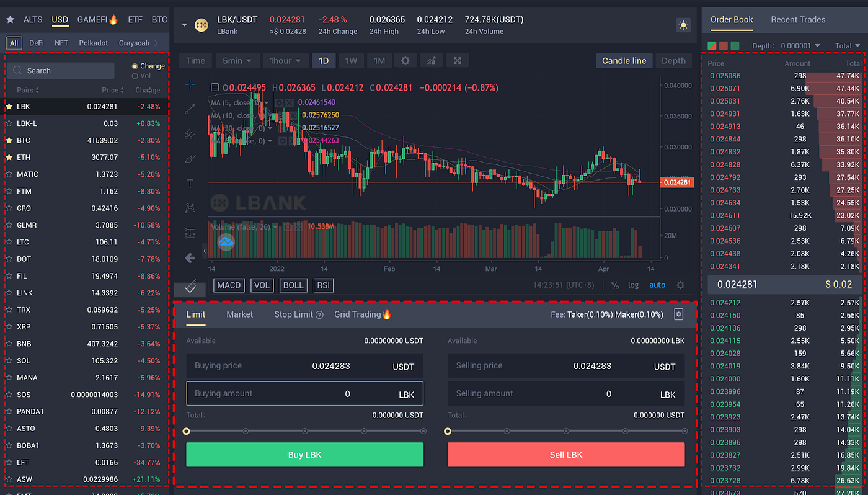Select the crosshair cursor tool on chart toolbar
Image resolution: width=868 pixels, height=495 pixels.
pyautogui.click(x=190, y=84)
